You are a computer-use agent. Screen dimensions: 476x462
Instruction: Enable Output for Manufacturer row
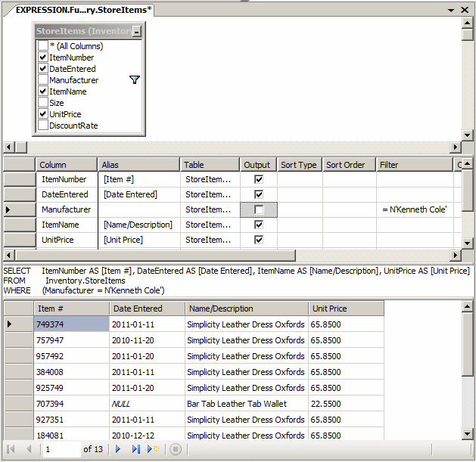click(x=259, y=209)
